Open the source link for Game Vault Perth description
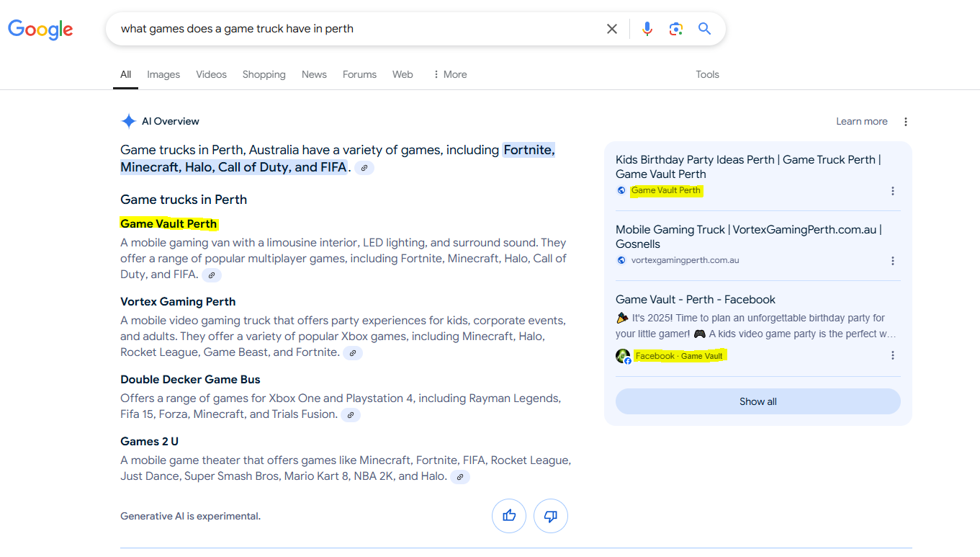Screen dimensions: 980x557 pyautogui.click(x=212, y=275)
